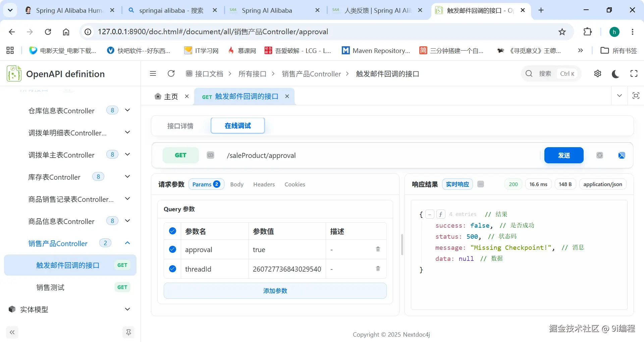Open 销售测试 GET interface
The image size is (644, 342).
point(70,287)
